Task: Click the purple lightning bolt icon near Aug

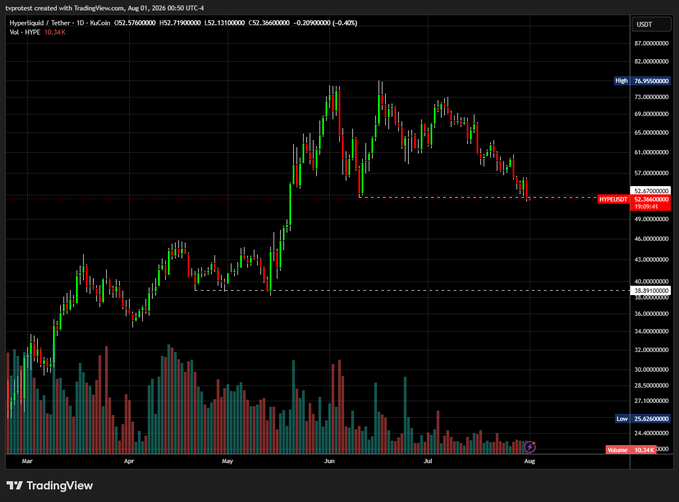Action: point(530,446)
